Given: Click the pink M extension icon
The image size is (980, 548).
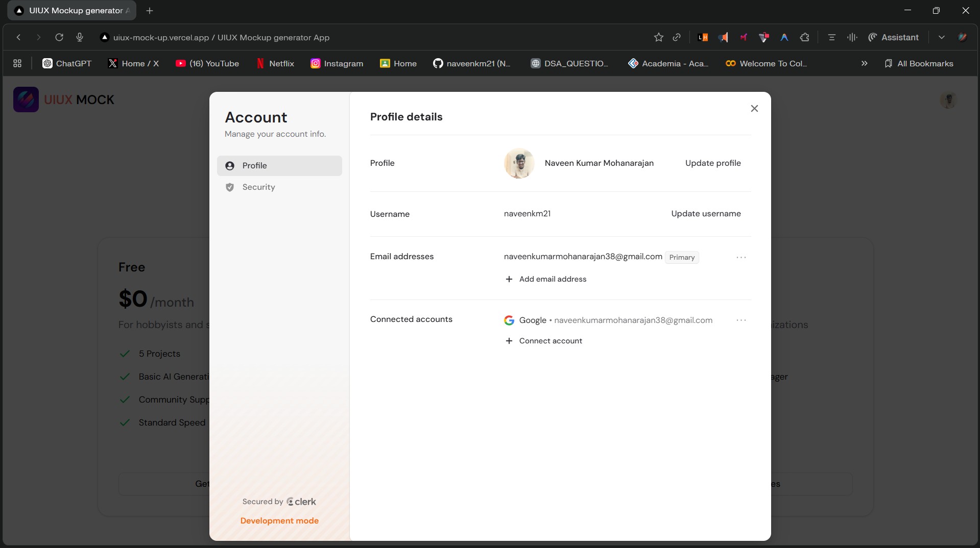Looking at the screenshot, I should point(744,37).
